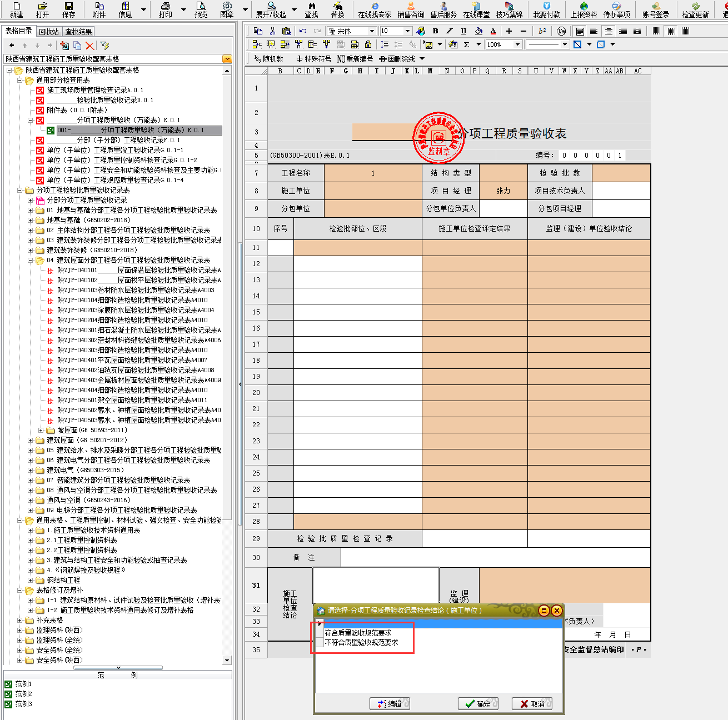Screen dimensions: 728x720
Task: Click the padlock lock cell icon
Action: click(x=368, y=44)
